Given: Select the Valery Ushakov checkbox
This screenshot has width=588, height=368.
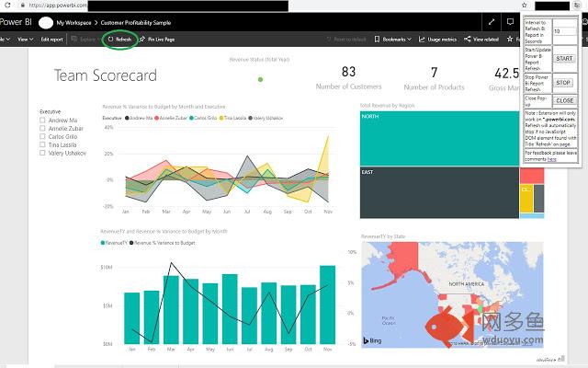Looking at the screenshot, I should pos(43,152).
